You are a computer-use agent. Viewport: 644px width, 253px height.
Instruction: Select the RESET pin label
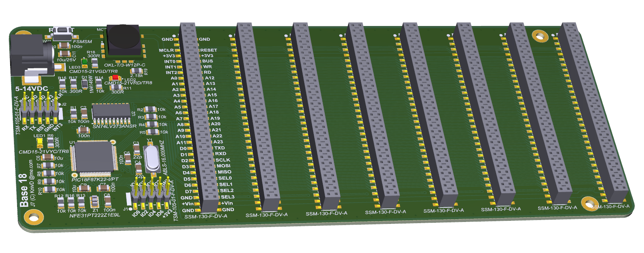pyautogui.click(x=208, y=50)
